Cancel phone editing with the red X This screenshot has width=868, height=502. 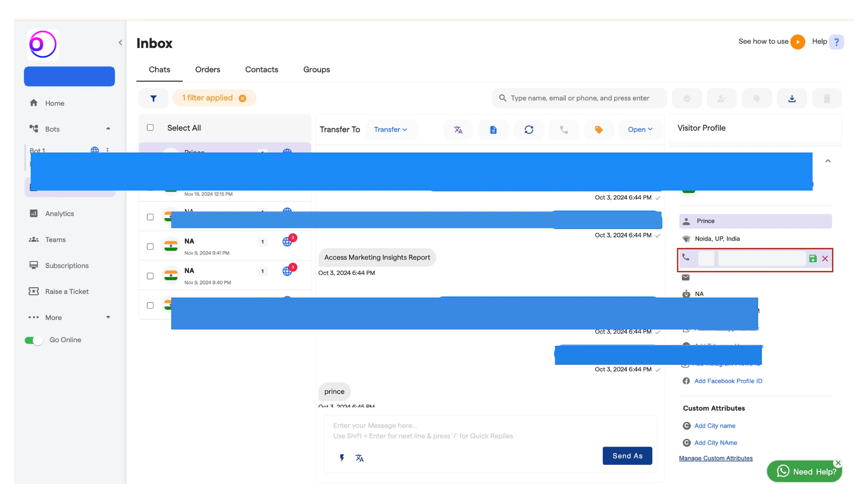[825, 259]
